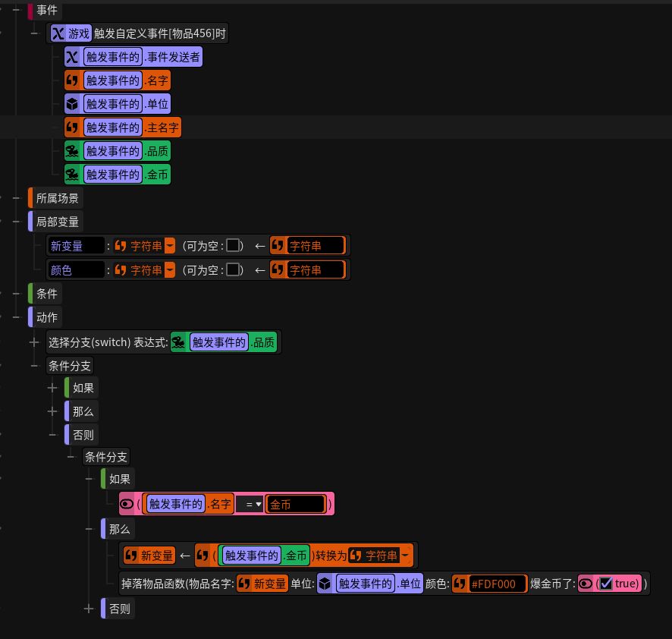Edit the 金币 comparison value field
Viewport: 672px width, 639px height.
[295, 505]
